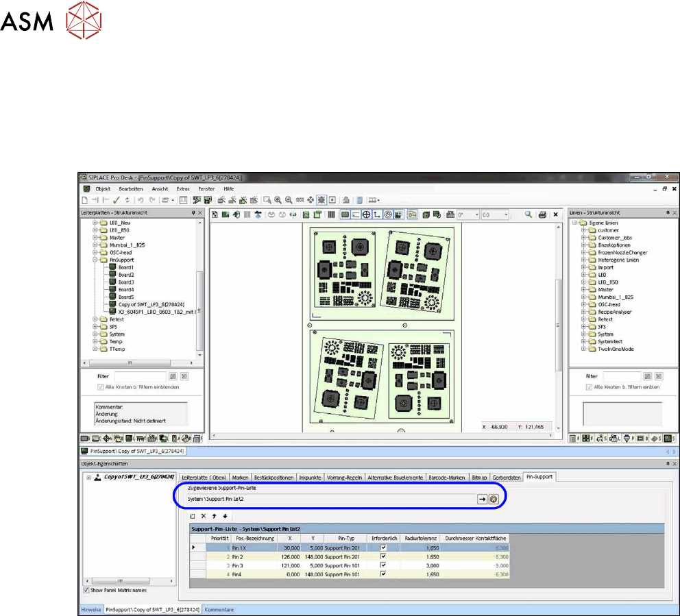Image resolution: width=680 pixels, height=616 pixels.
Task: Expand the LED_Neu folder node
Action: pyautogui.click(x=95, y=223)
